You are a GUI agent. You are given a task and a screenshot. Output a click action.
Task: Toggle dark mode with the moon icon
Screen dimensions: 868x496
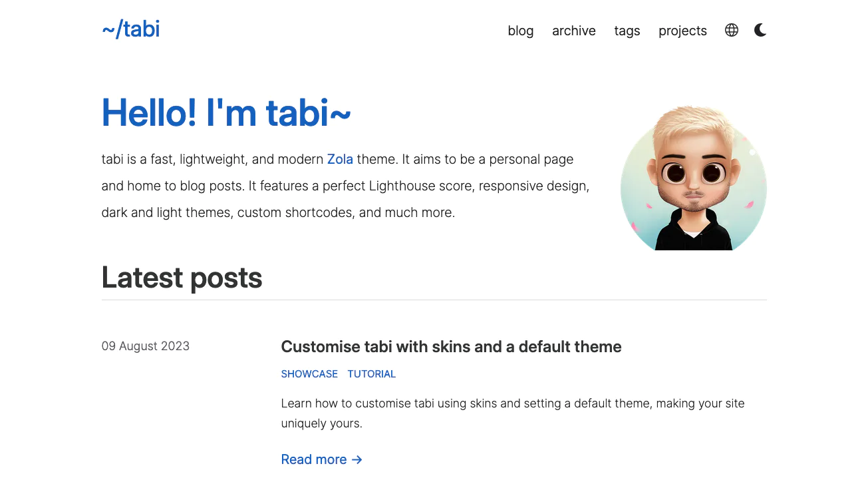760,30
